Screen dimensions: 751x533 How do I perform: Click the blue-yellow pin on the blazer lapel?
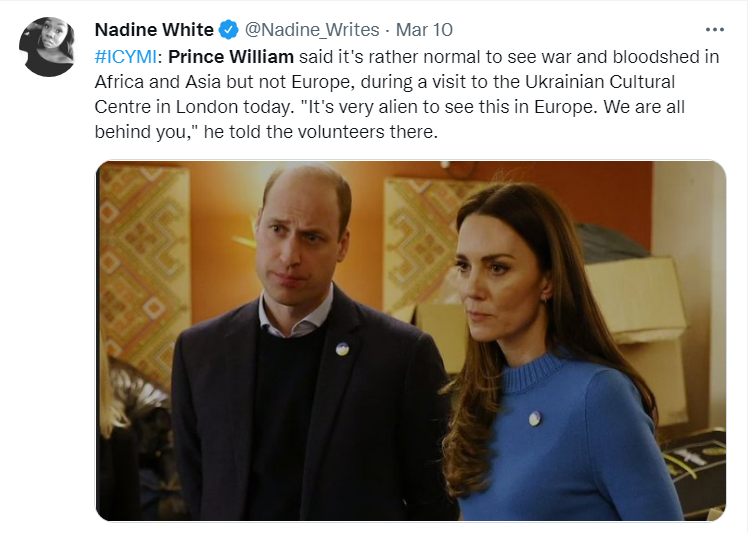tap(342, 349)
